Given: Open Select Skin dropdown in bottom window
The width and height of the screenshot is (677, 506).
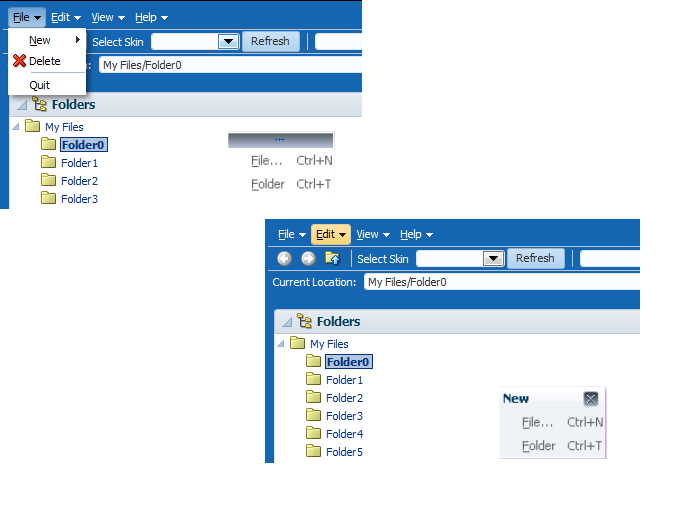Looking at the screenshot, I should [x=494, y=259].
